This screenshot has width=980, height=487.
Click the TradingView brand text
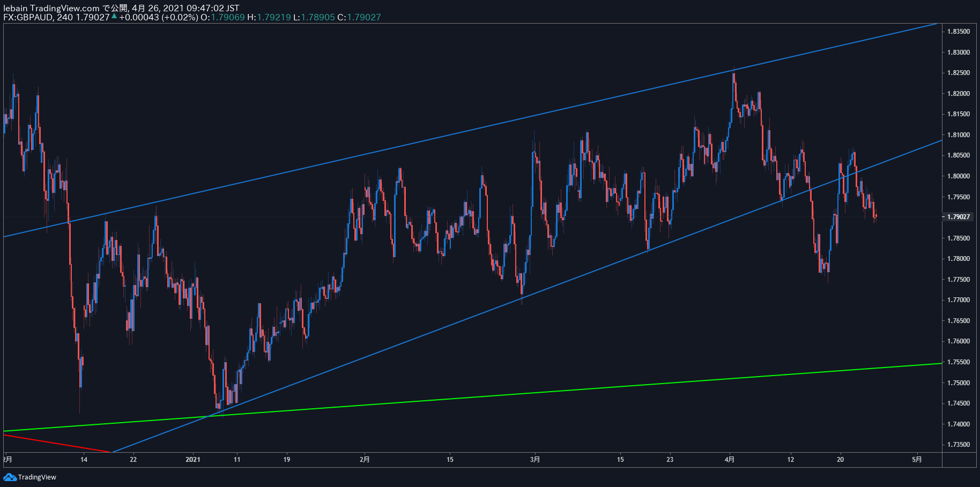pos(37,477)
